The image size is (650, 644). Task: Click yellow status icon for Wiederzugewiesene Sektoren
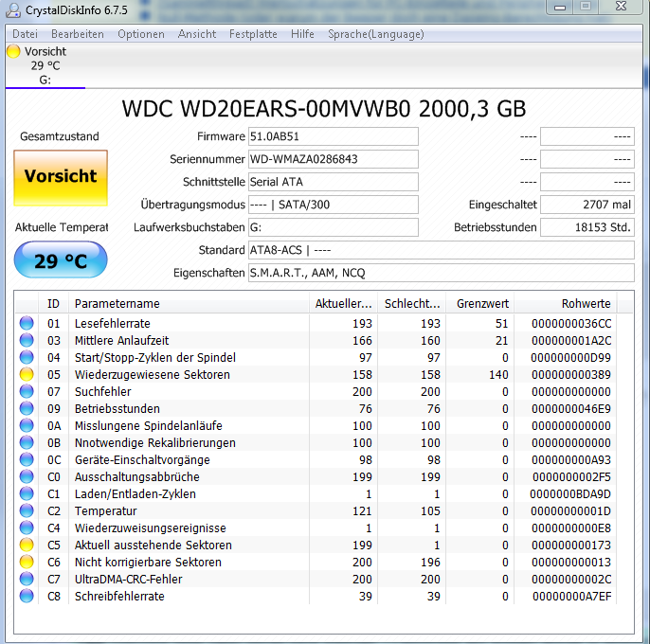click(x=27, y=374)
